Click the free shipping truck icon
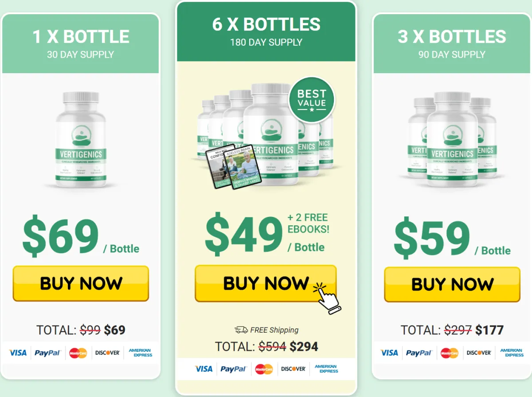 pyautogui.click(x=241, y=330)
